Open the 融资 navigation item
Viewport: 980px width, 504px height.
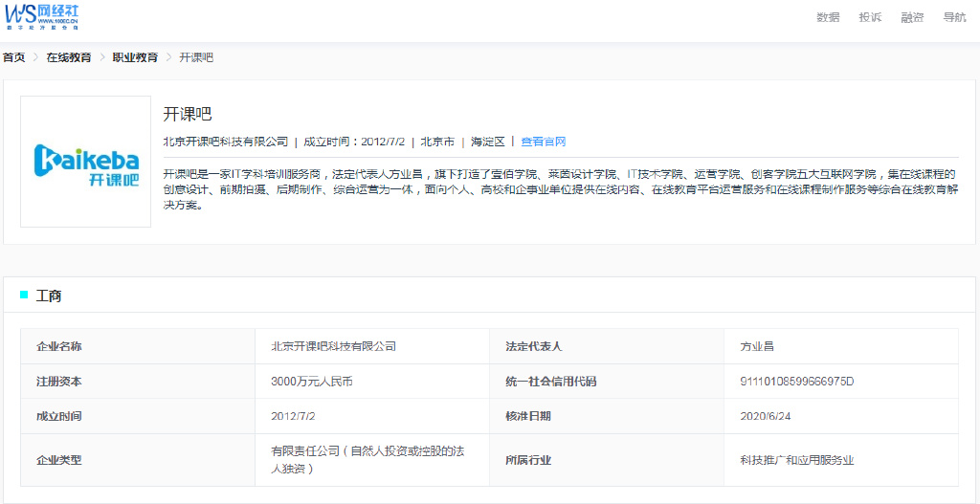click(912, 17)
